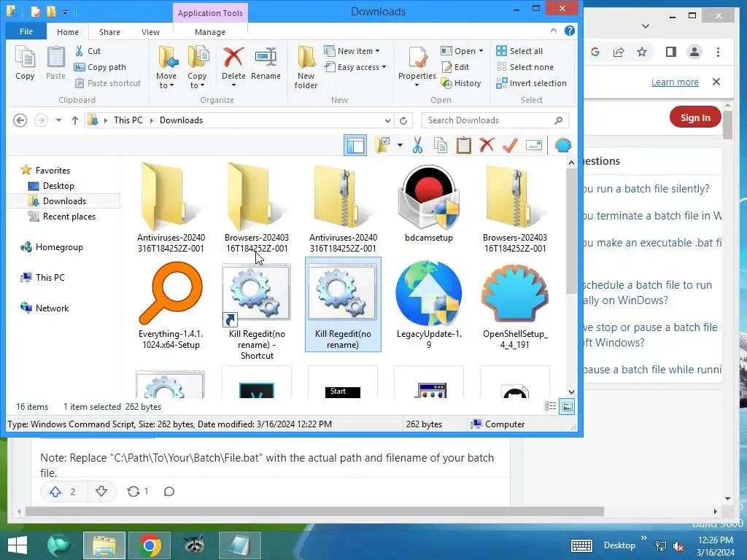Click the Edit button in Open group
The width and height of the screenshot is (747, 560).
click(x=455, y=67)
